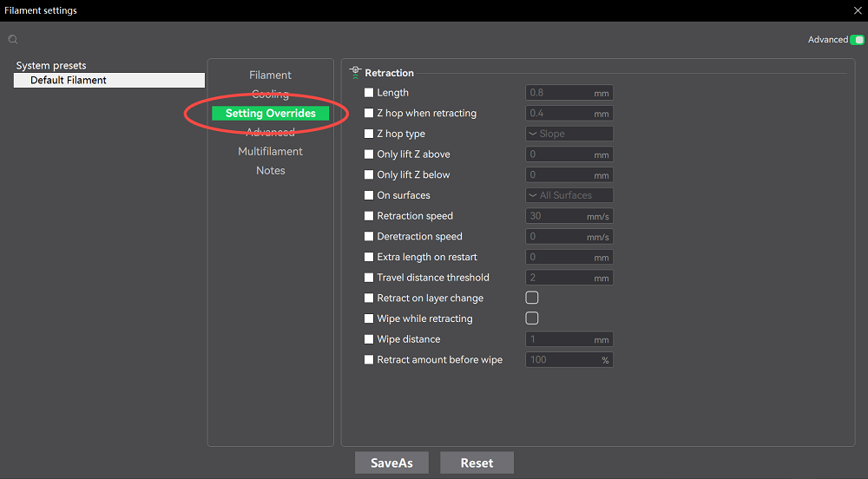Click the Retraction section icon
This screenshot has width=868, height=479.
(x=355, y=73)
